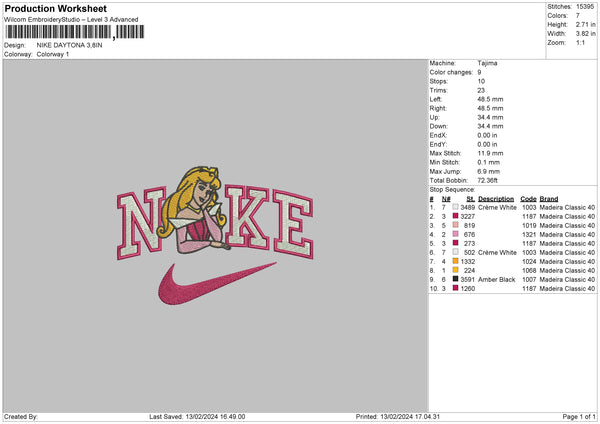Click the crème white swatch in stop row 1
600x424 pixels.
tap(455, 207)
